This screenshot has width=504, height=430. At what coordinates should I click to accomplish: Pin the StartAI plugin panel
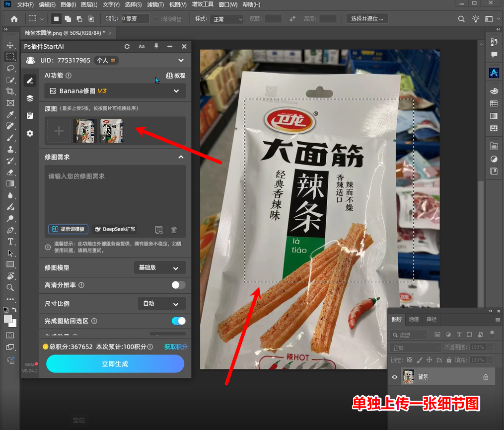[156, 46]
